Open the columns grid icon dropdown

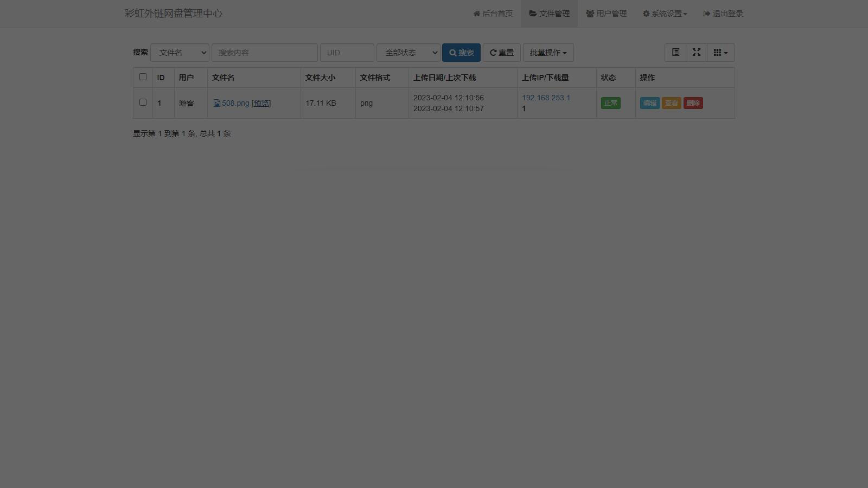pos(720,53)
